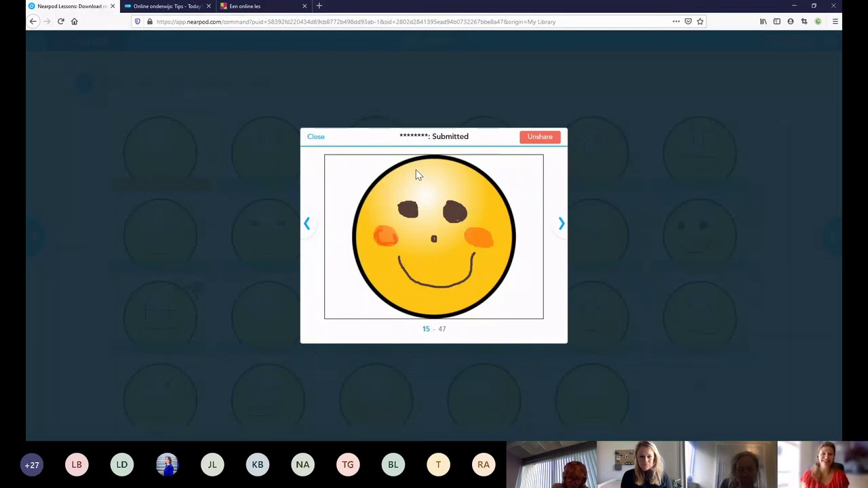Select participant LD avatar
868x488 pixels.
coord(122,465)
